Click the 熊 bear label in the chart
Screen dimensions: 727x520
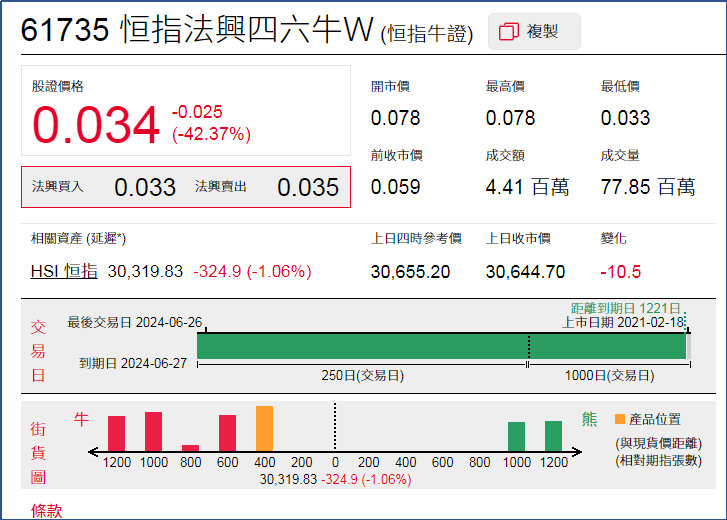click(x=589, y=419)
